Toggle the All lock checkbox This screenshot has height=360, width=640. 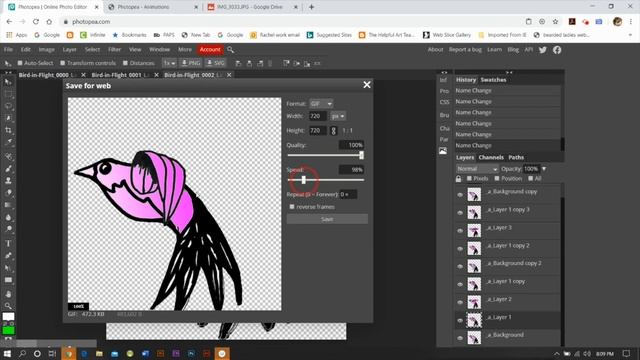click(530, 178)
